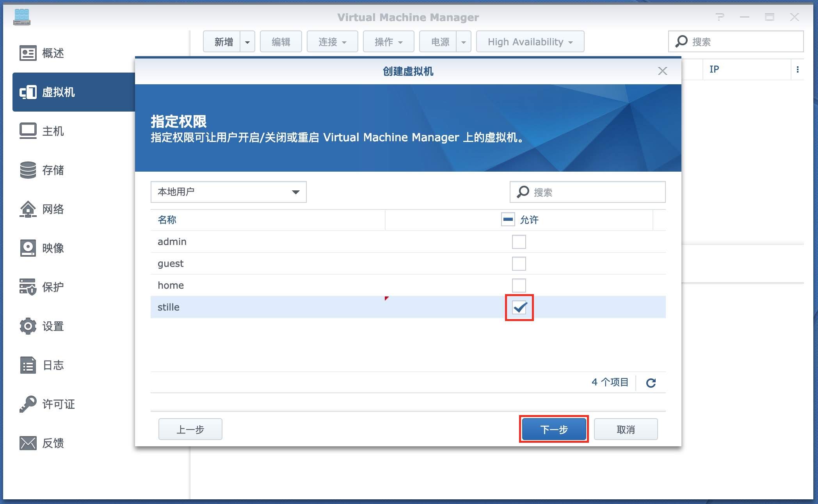This screenshot has height=504, width=818.
Task: Uncheck the allow checkbox for stille
Action: click(x=519, y=307)
